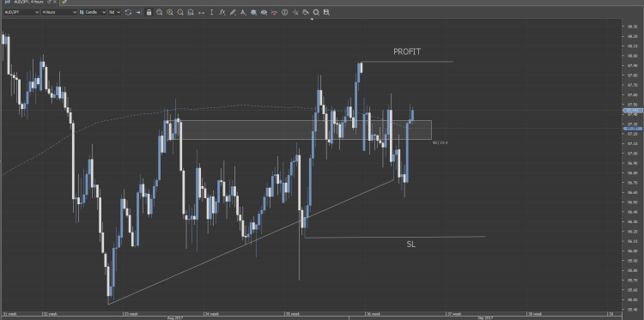Select the pencil drawing tool

pyautogui.click(x=233, y=12)
